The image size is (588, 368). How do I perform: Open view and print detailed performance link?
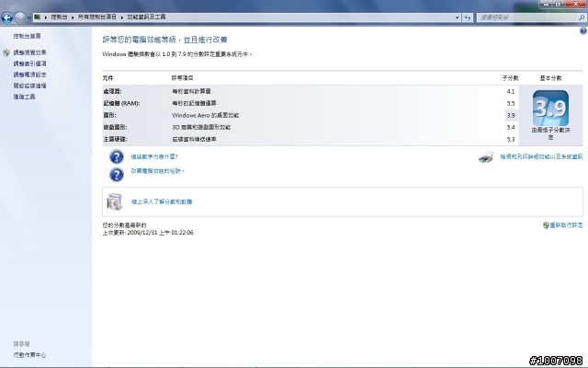pos(541,156)
